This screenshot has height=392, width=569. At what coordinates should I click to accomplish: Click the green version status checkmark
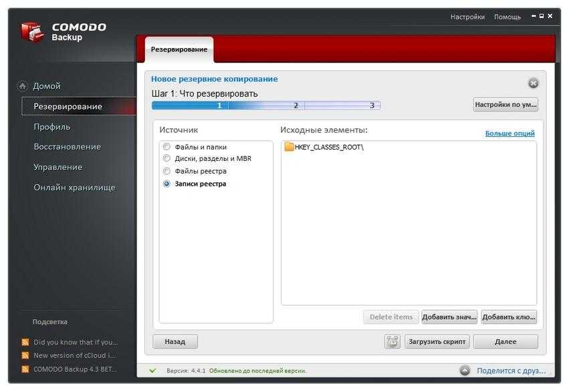153,370
